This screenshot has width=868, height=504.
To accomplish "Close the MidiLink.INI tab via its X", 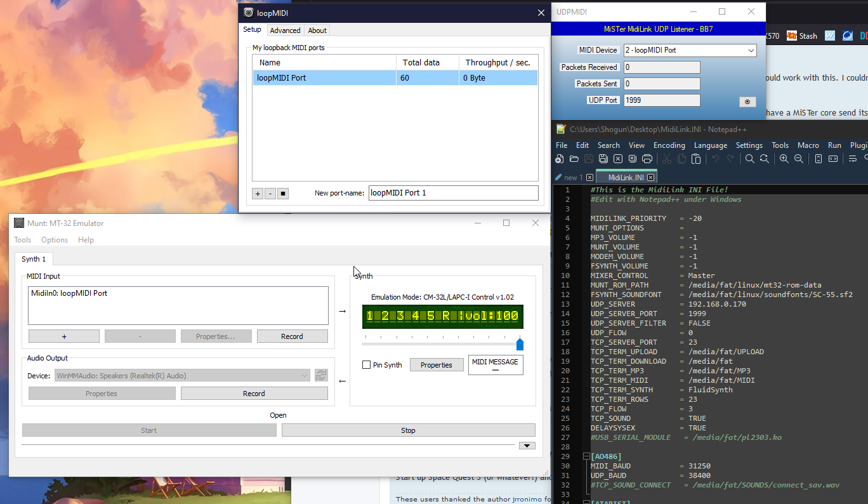I will pyautogui.click(x=651, y=178).
